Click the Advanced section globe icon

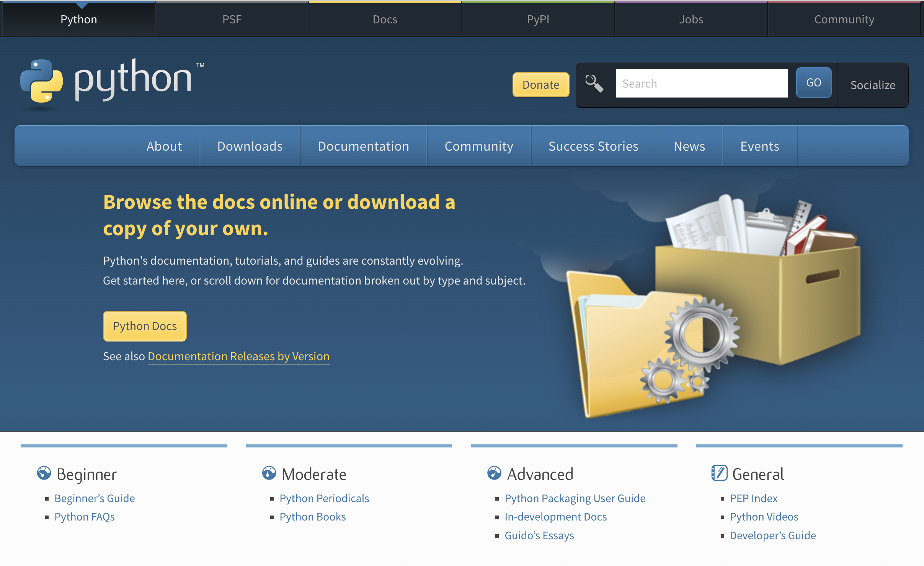494,473
